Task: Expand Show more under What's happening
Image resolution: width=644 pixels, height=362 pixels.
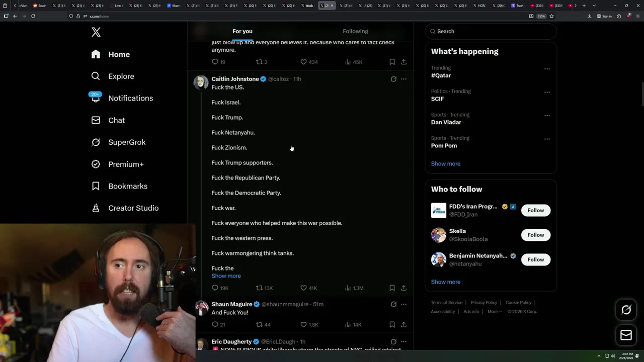Action: point(445,164)
